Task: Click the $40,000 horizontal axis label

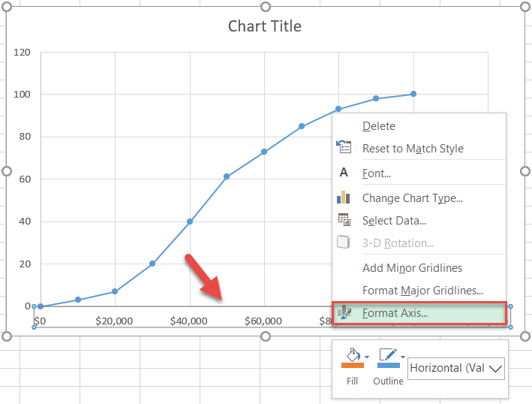Action: click(188, 321)
